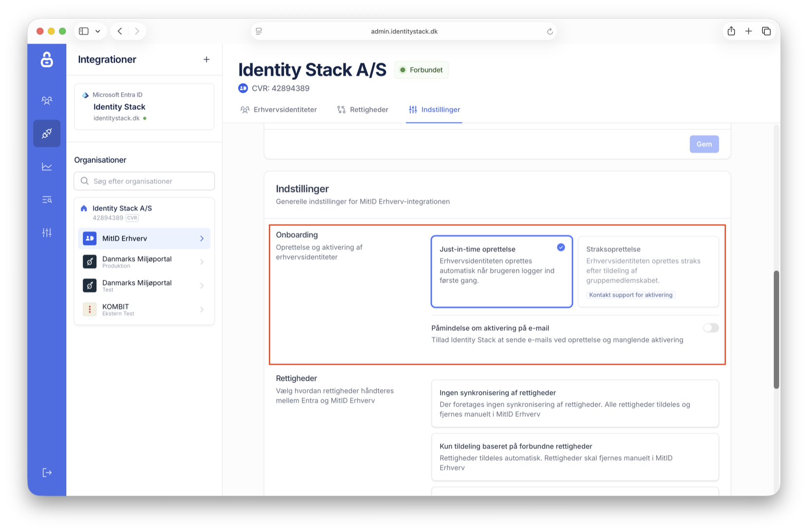Open browser sidebar dropdown arrow

(98, 31)
